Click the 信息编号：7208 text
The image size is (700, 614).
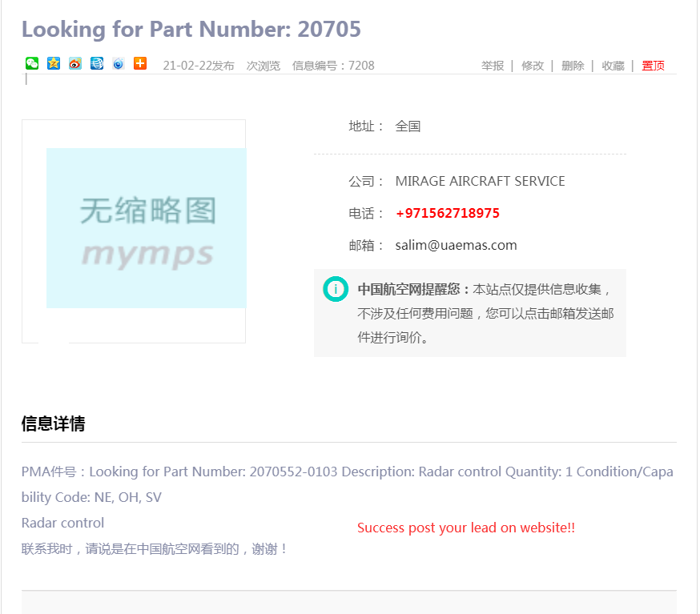point(333,66)
